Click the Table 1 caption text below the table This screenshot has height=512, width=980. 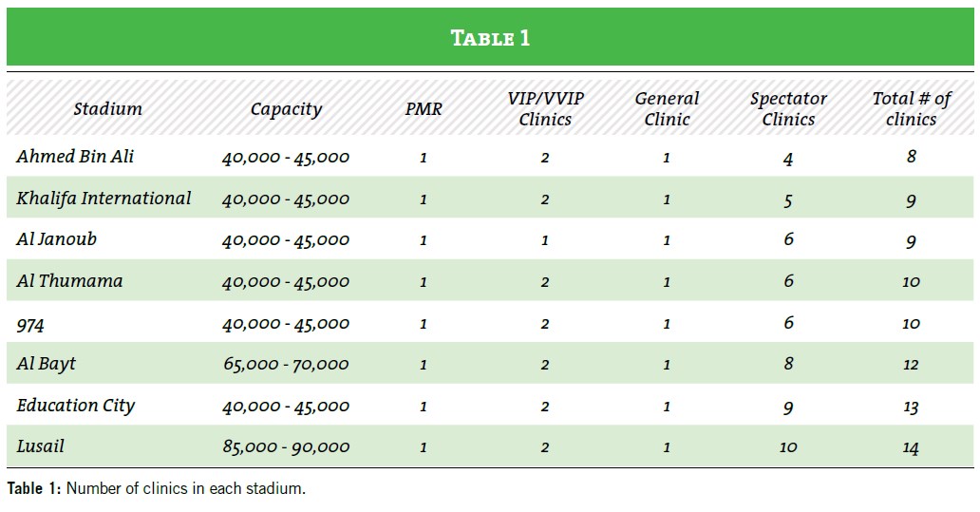click(x=157, y=489)
